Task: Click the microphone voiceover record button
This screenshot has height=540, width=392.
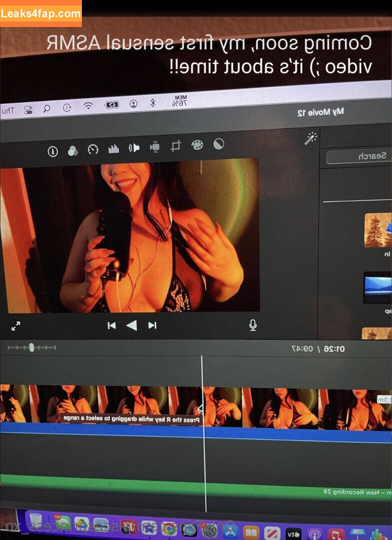Action: (x=253, y=325)
